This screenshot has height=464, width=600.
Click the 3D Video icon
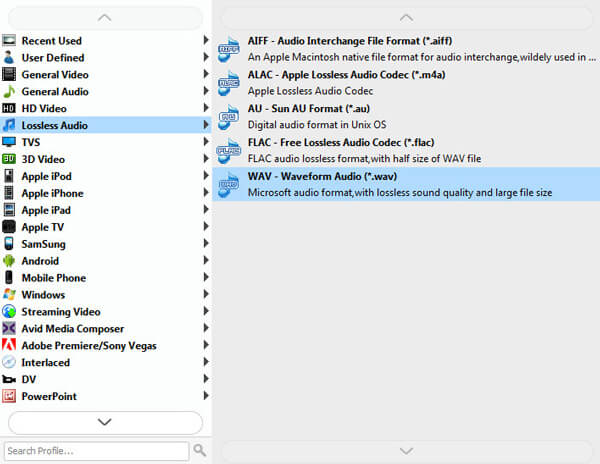[x=9, y=159]
